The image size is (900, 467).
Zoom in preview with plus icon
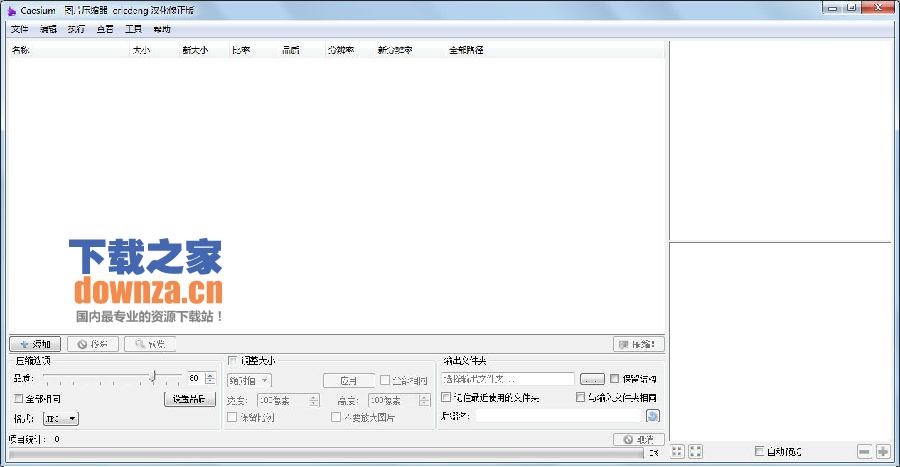click(x=883, y=452)
